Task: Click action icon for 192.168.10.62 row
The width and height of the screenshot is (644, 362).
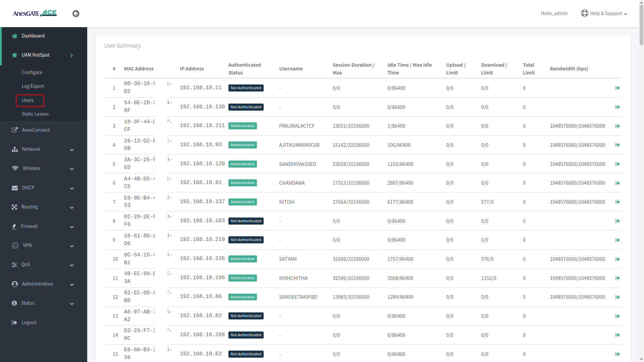Action: [617, 354]
